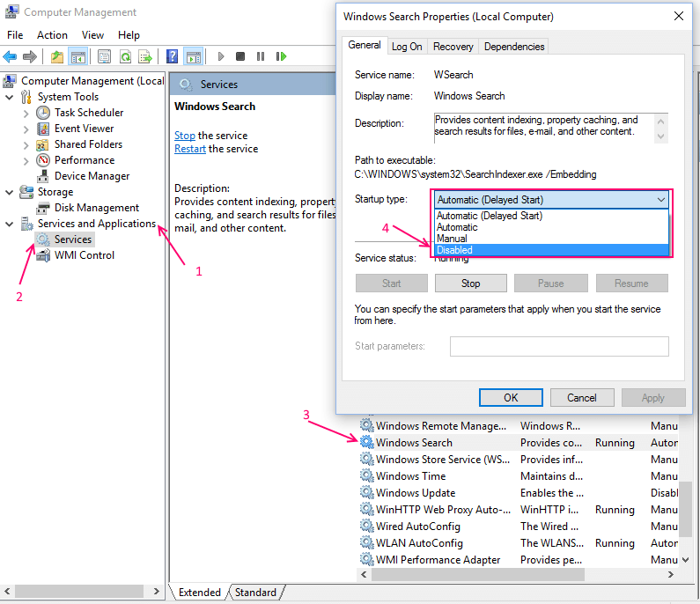Select Windows Store Service row

pyautogui.click(x=519, y=459)
